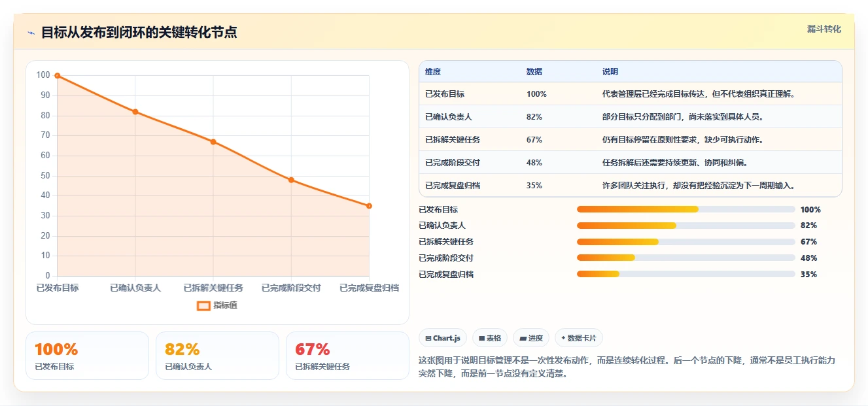The width and height of the screenshot is (868, 406).
Task: Click the 35% value in the table
Action: click(534, 186)
